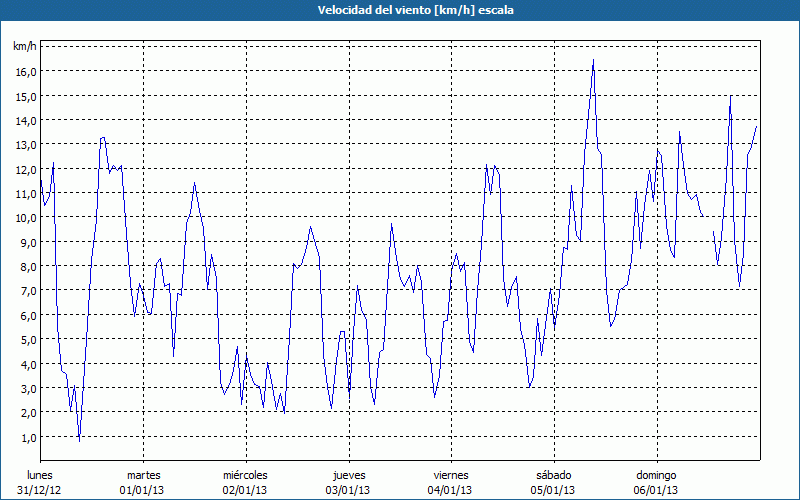Select the km/h unit label on the axis
This screenshot has height=500, width=800.
click(x=24, y=47)
